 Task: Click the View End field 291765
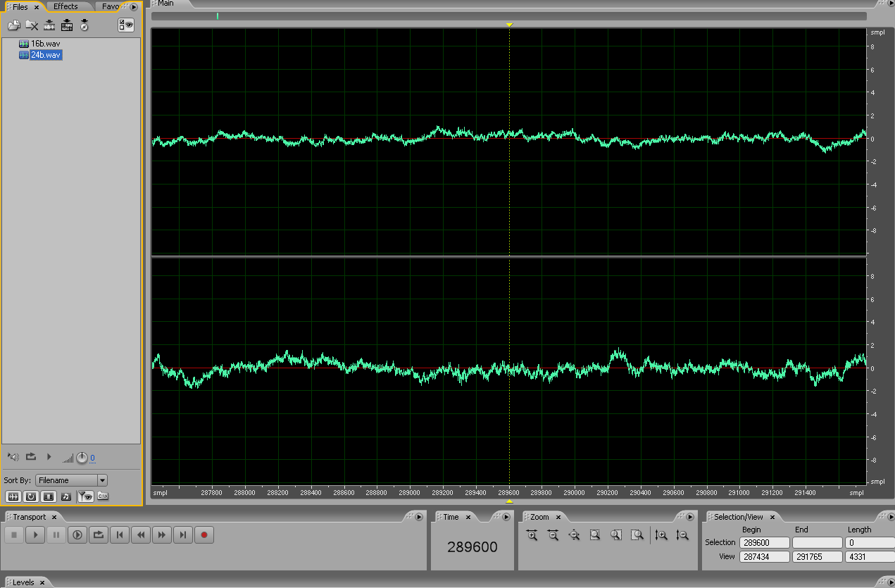pyautogui.click(x=817, y=556)
